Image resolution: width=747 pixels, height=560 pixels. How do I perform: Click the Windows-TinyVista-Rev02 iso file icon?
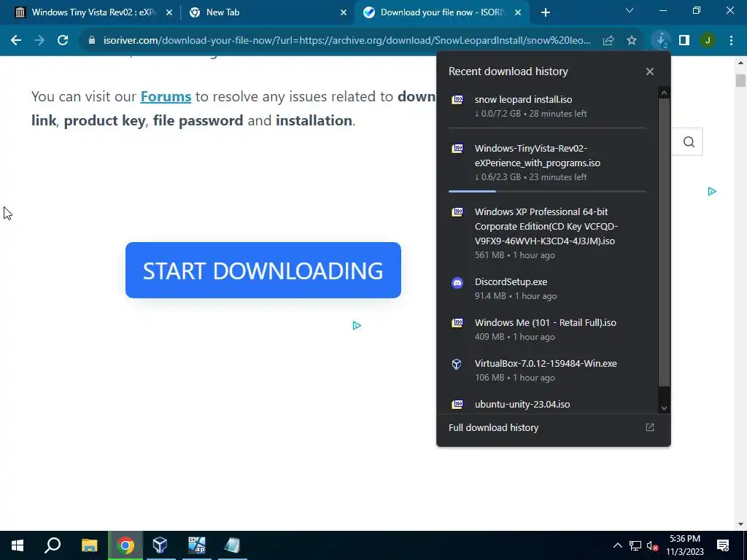[457, 149]
